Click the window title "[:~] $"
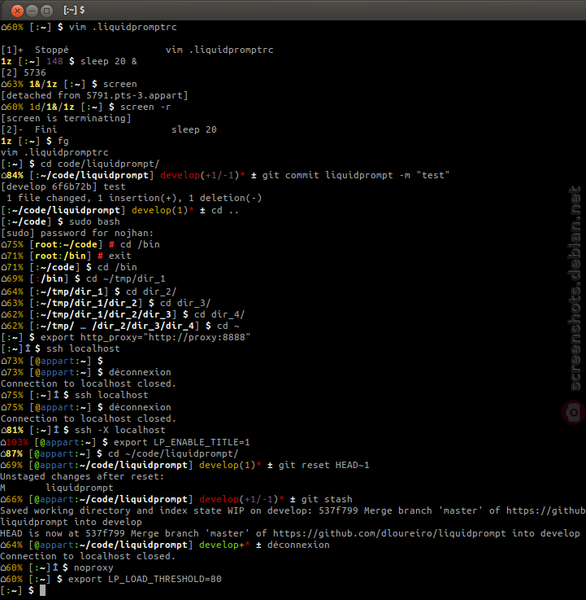 pos(74,10)
